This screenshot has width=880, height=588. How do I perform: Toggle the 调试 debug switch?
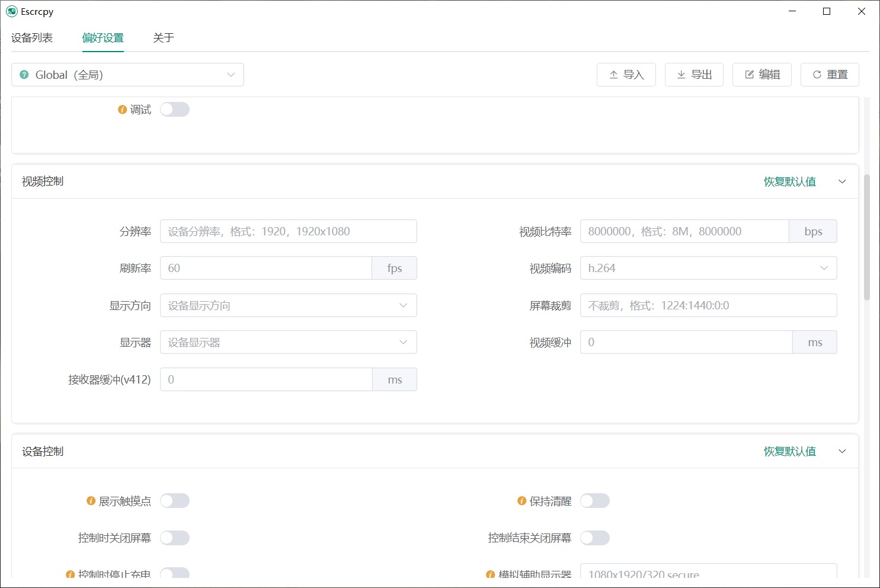tap(175, 110)
